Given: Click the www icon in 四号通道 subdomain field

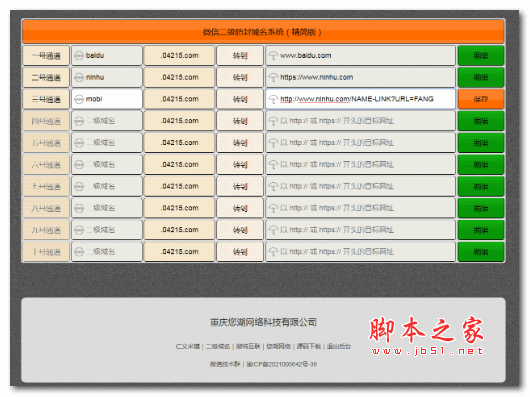Looking at the screenshot, I should click(x=79, y=121).
